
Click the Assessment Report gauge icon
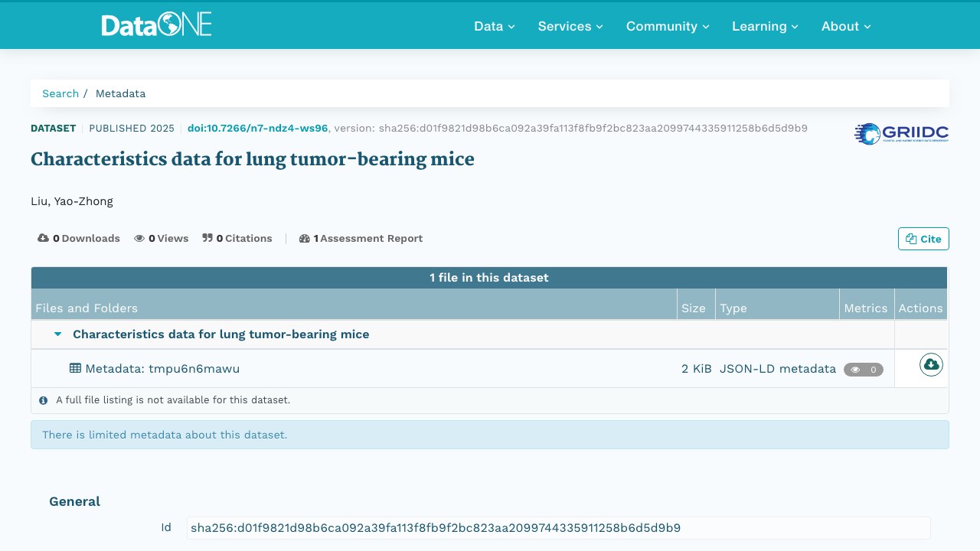[x=305, y=239]
